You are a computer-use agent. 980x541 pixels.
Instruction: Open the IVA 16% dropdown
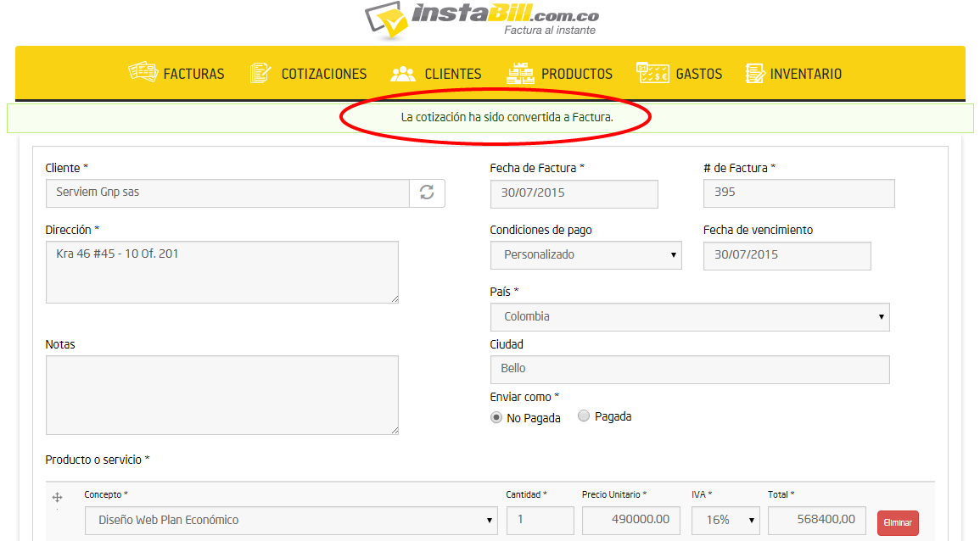[x=725, y=520]
